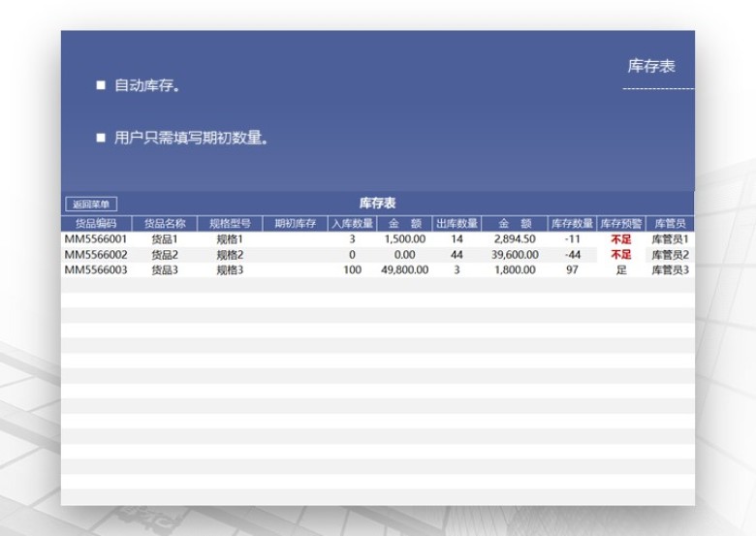Click red 不足 warning for 货品2
The image size is (756, 536).
pos(621,255)
